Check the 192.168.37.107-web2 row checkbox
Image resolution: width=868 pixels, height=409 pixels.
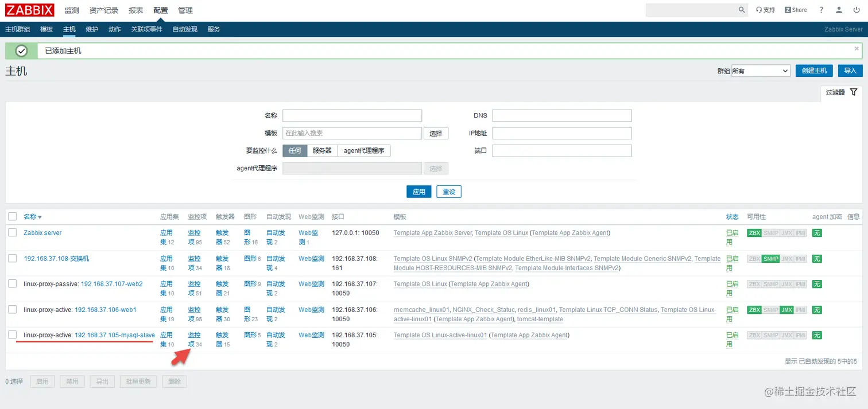13,283
